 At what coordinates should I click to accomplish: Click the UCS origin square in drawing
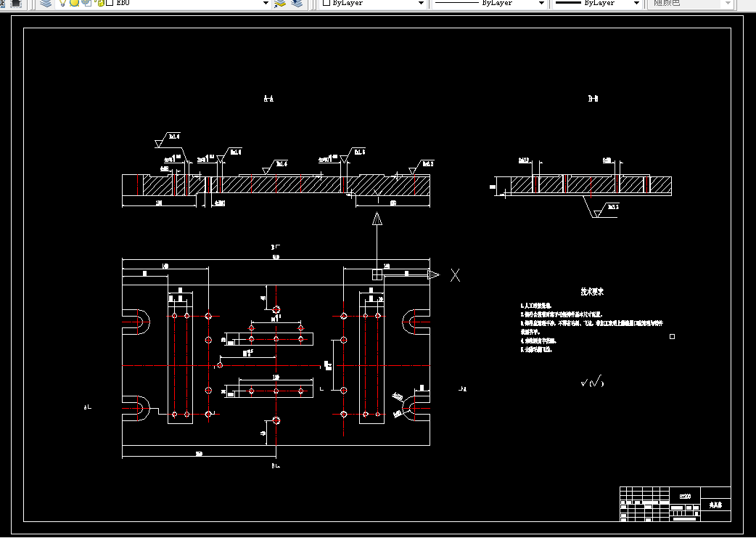377,274
